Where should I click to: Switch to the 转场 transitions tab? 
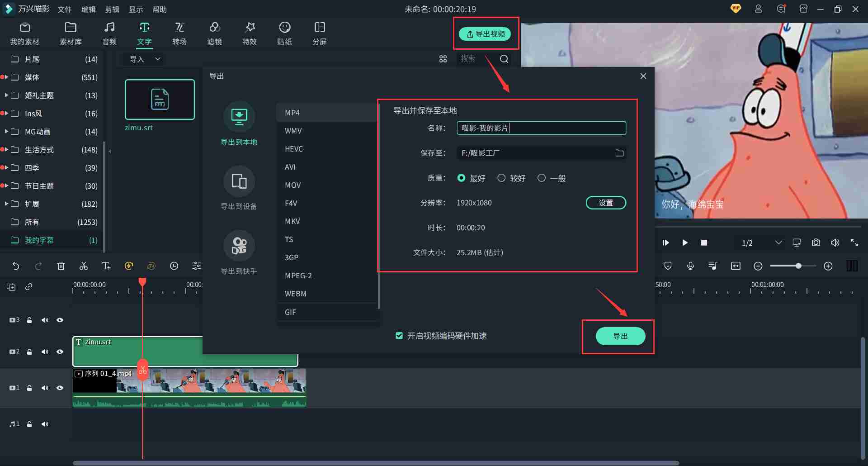coord(179,34)
